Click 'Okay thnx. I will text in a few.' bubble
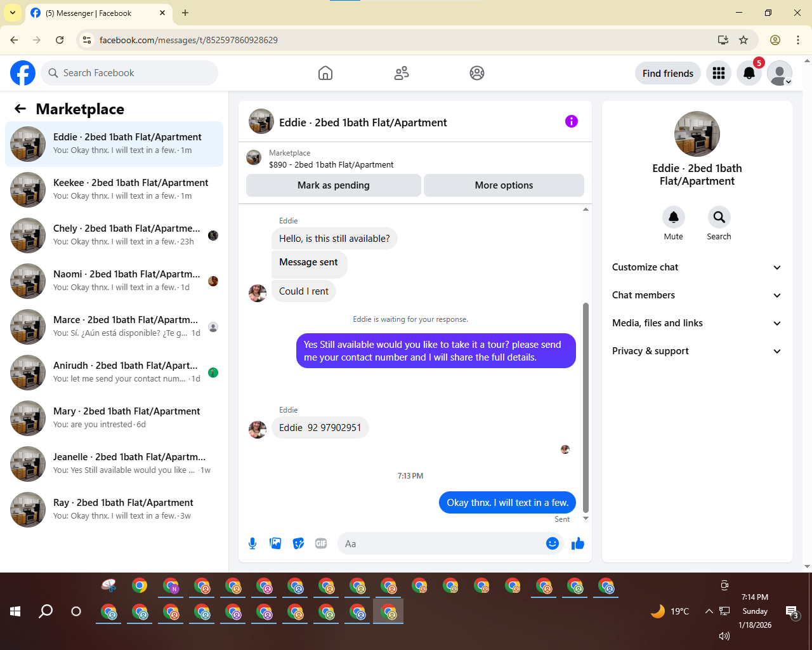 (x=507, y=503)
